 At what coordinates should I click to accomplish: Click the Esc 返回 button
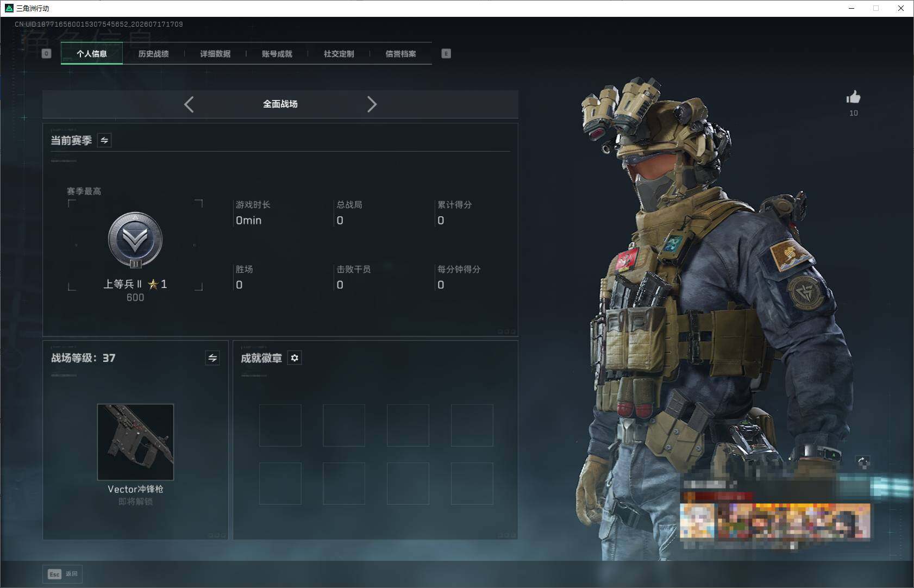pyautogui.click(x=62, y=574)
